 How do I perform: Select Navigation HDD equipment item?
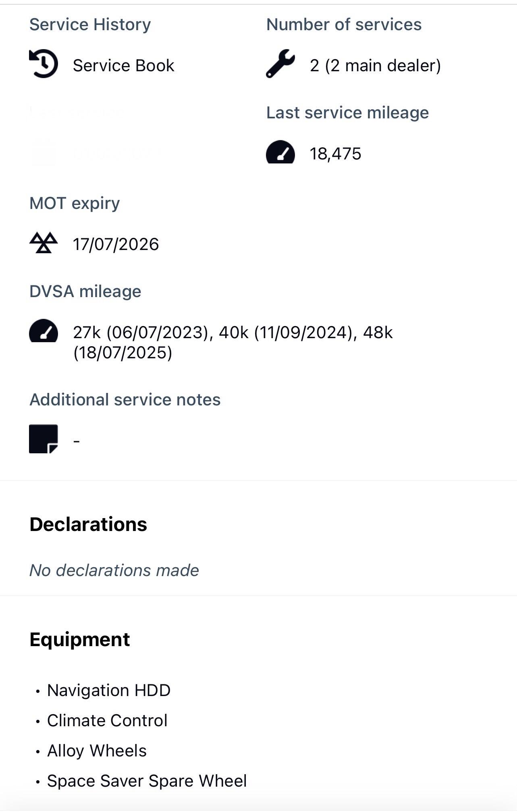pyautogui.click(x=109, y=690)
